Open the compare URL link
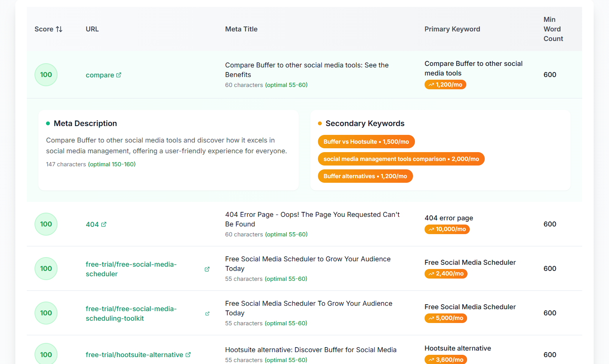 pyautogui.click(x=100, y=75)
